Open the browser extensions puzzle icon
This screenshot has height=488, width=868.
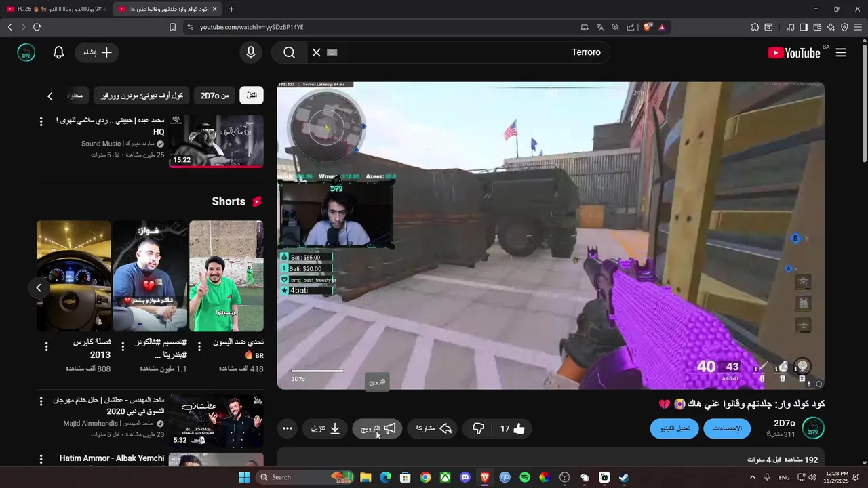755,27
